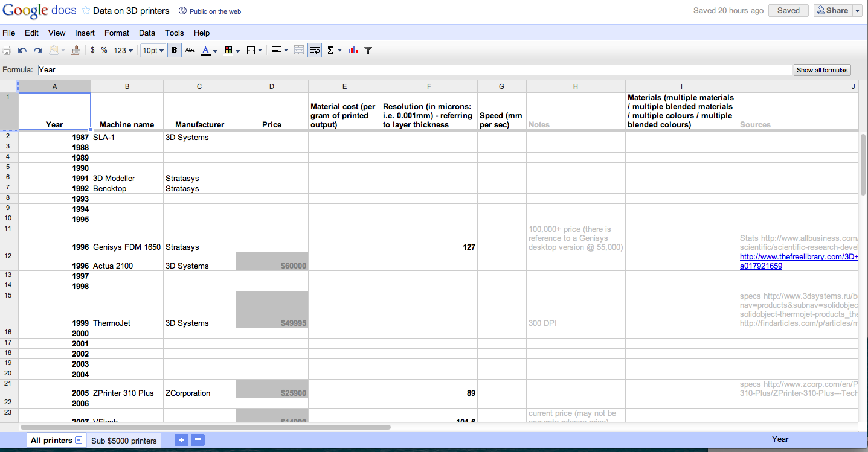Insert chart using bar chart icon
Image resolution: width=868 pixels, height=452 pixels.
point(353,51)
